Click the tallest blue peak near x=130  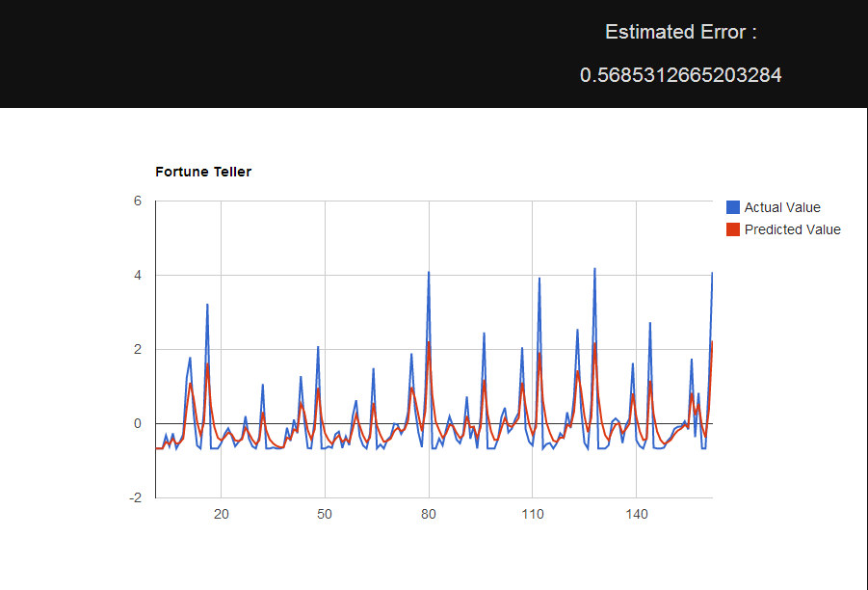(594, 272)
